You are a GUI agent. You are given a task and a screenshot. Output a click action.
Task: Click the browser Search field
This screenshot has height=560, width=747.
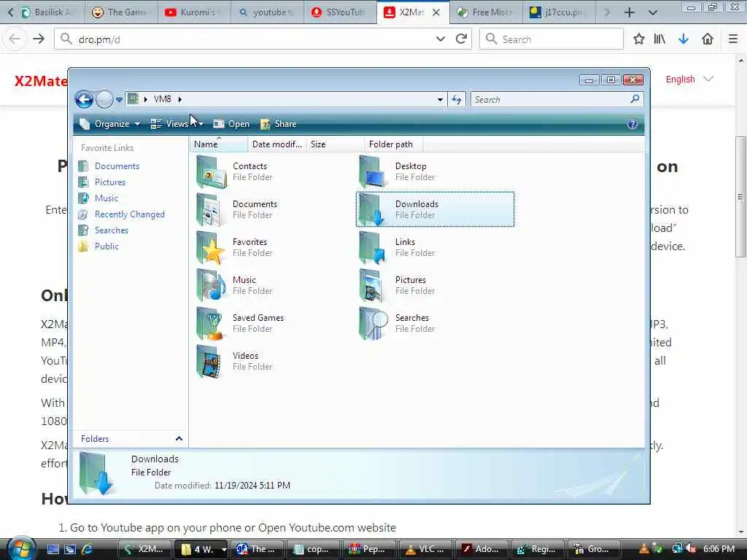551,39
